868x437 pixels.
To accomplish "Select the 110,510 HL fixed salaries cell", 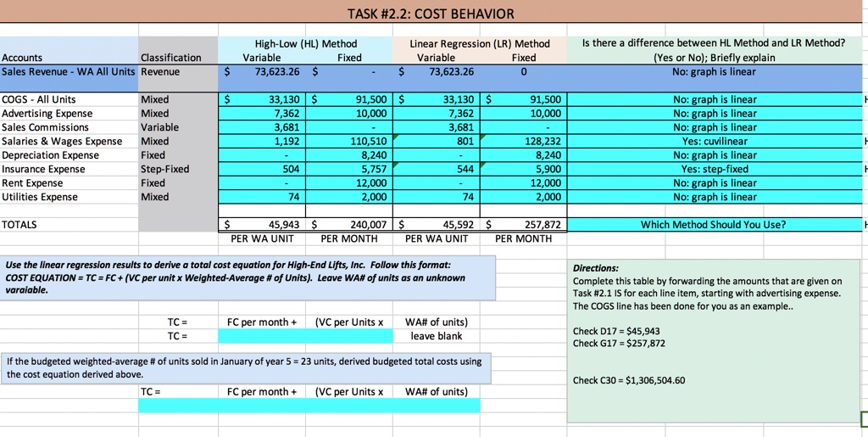I will pos(348,141).
